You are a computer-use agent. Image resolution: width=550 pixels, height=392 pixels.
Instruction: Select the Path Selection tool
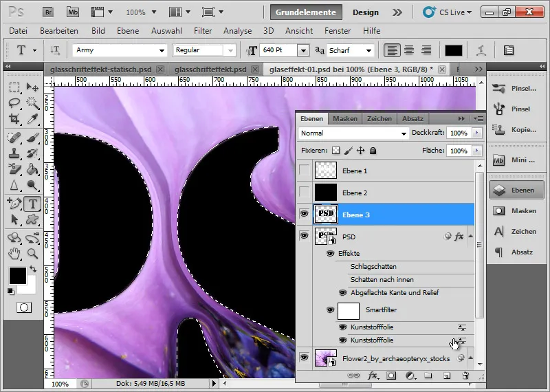point(14,219)
